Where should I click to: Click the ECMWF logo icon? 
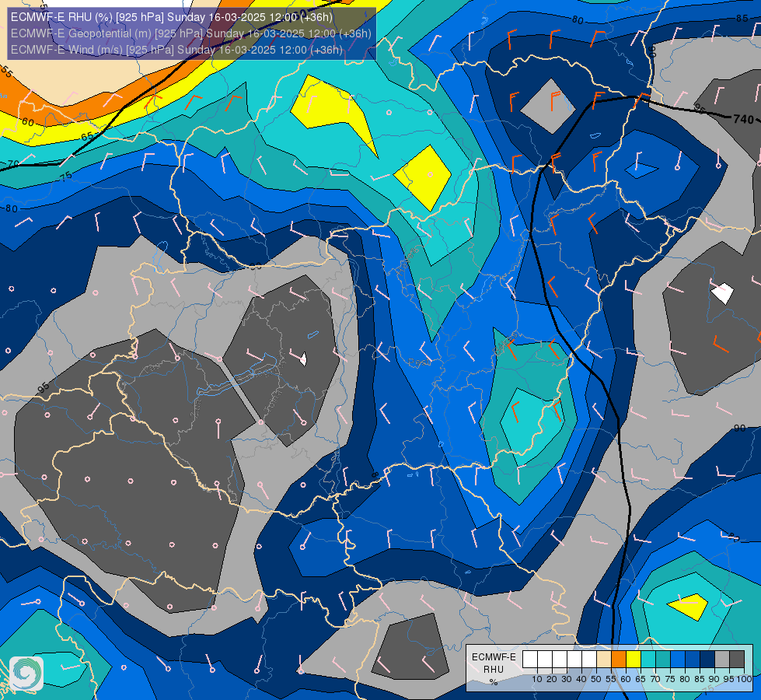pos(26,674)
